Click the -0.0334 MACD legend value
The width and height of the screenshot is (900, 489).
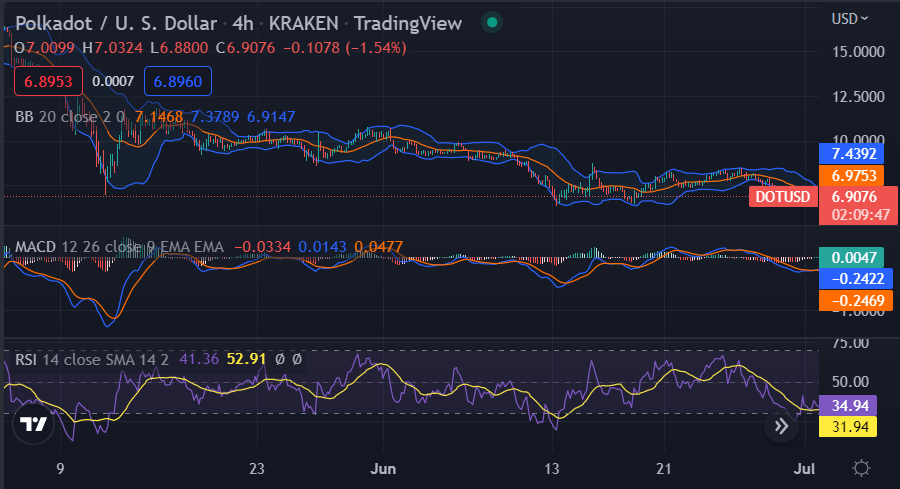262,247
